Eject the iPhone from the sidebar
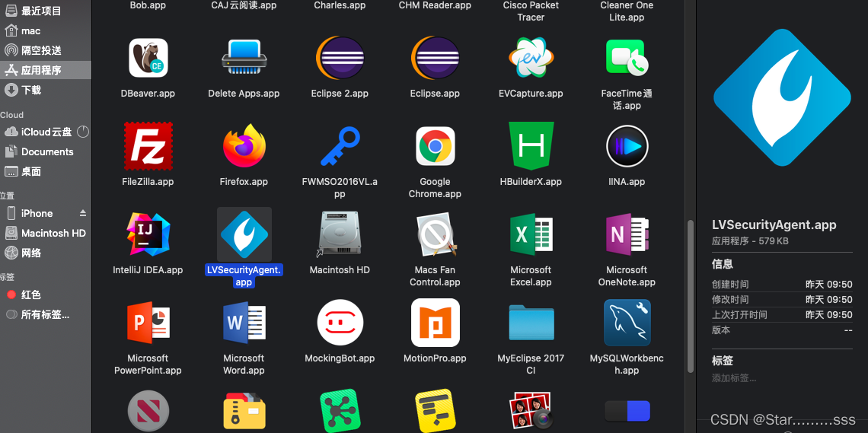 point(83,214)
